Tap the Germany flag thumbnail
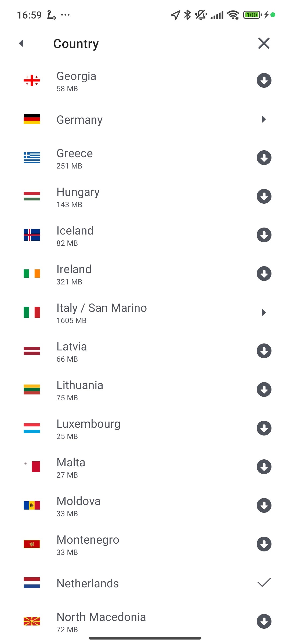This screenshot has width=290, height=644. click(x=32, y=119)
